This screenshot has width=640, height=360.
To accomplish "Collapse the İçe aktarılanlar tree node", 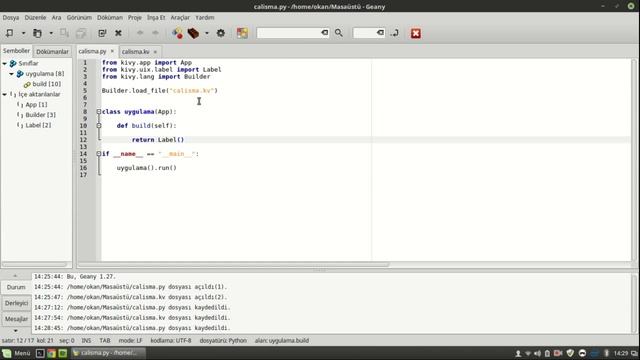I will [x=4, y=94].
